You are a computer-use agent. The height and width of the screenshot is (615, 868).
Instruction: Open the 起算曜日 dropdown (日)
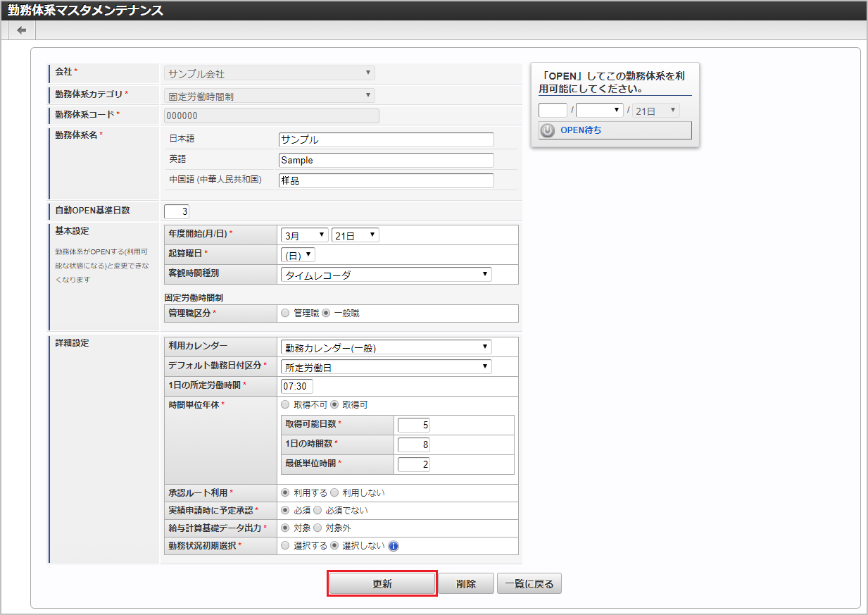coord(298,255)
